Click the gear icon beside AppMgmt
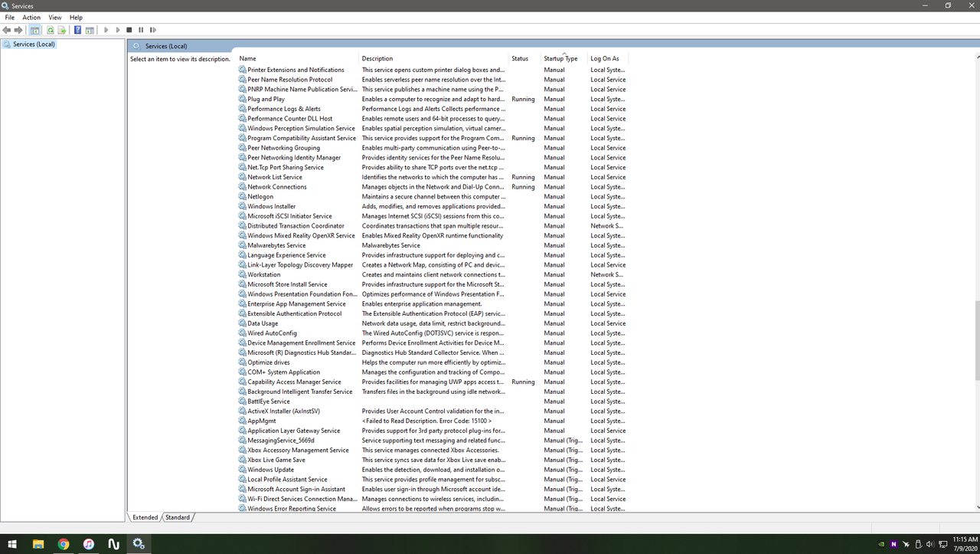The image size is (980, 554). click(243, 421)
